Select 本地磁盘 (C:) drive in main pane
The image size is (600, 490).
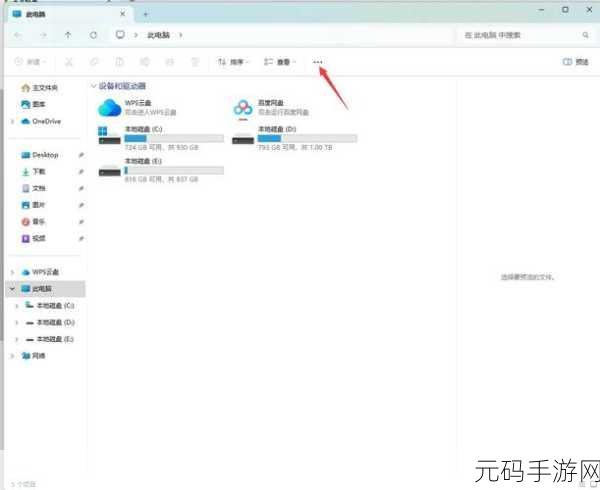pos(161,138)
